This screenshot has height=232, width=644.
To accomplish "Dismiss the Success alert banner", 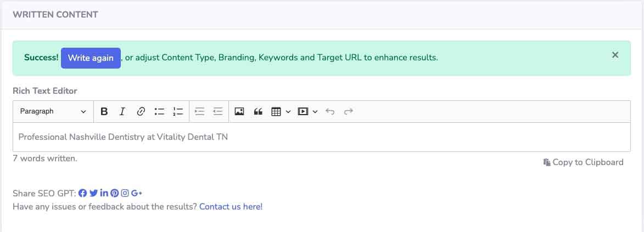I will click(x=615, y=55).
